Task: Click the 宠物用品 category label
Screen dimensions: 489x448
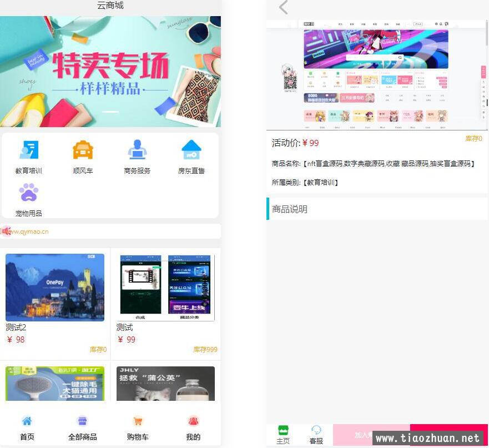Action: [x=29, y=213]
